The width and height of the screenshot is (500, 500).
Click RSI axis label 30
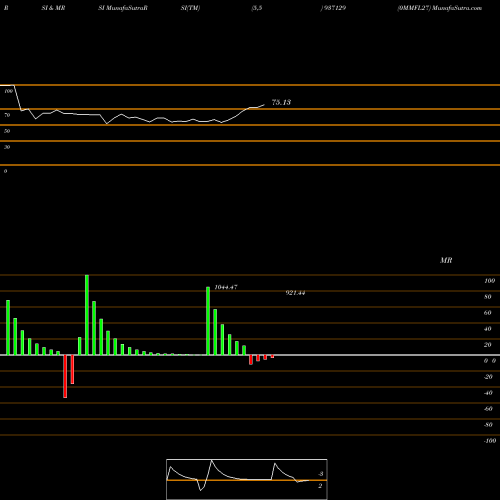coord(7,147)
